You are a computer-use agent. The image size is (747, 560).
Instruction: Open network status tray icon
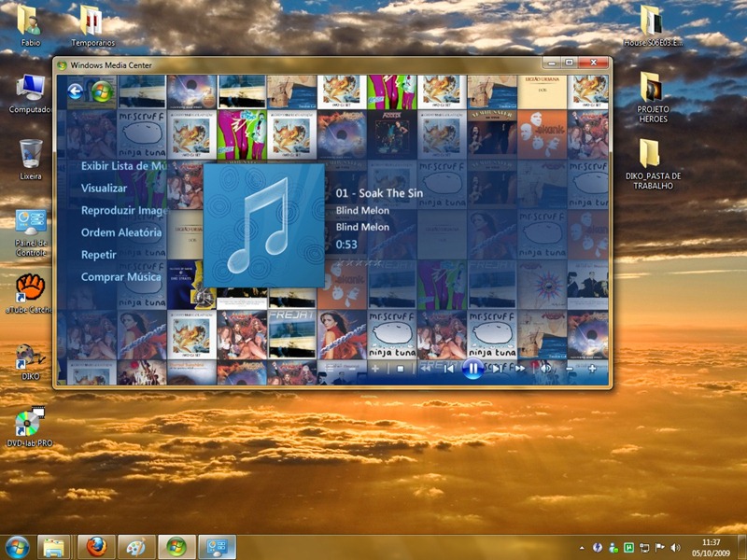644,548
